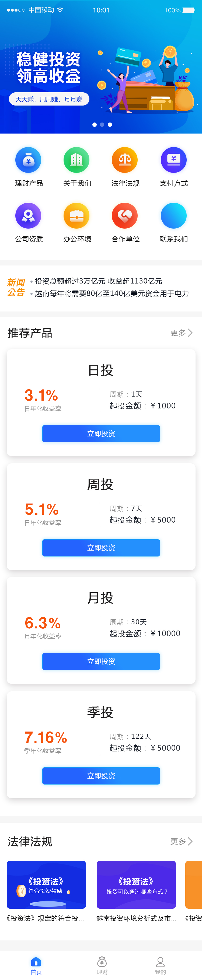This screenshot has height=980, width=202.
Task: Open the 法律法规 scales icon
Action: (x=125, y=160)
